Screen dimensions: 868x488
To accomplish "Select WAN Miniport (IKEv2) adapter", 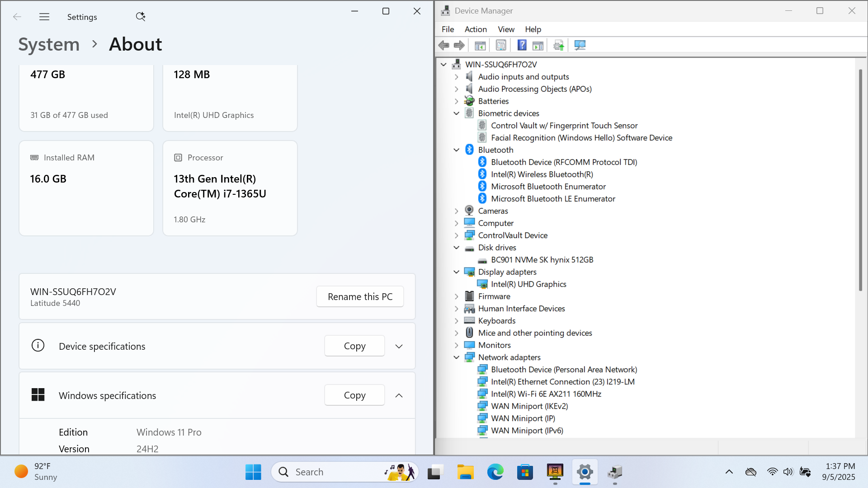I will (x=529, y=406).
